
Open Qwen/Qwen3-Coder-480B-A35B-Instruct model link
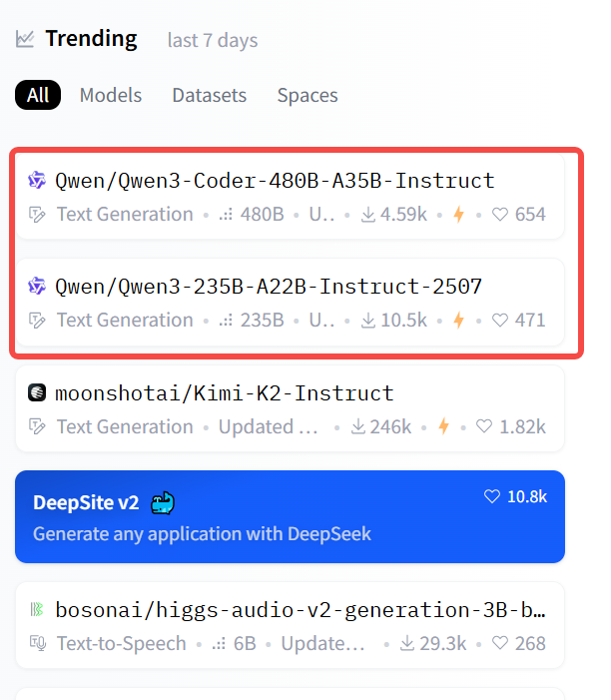275,181
